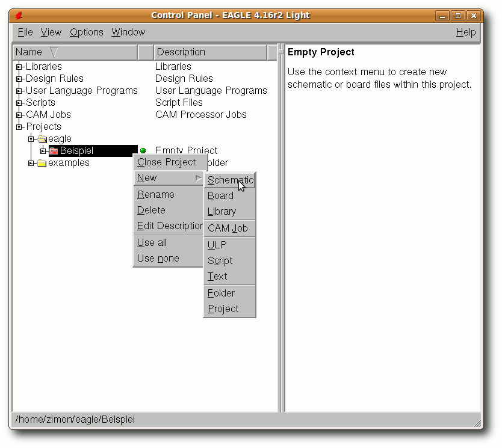Screen dimensions: 502x448
Task: Click the 'CAM Processor Jobs' description text
Action: coord(200,115)
